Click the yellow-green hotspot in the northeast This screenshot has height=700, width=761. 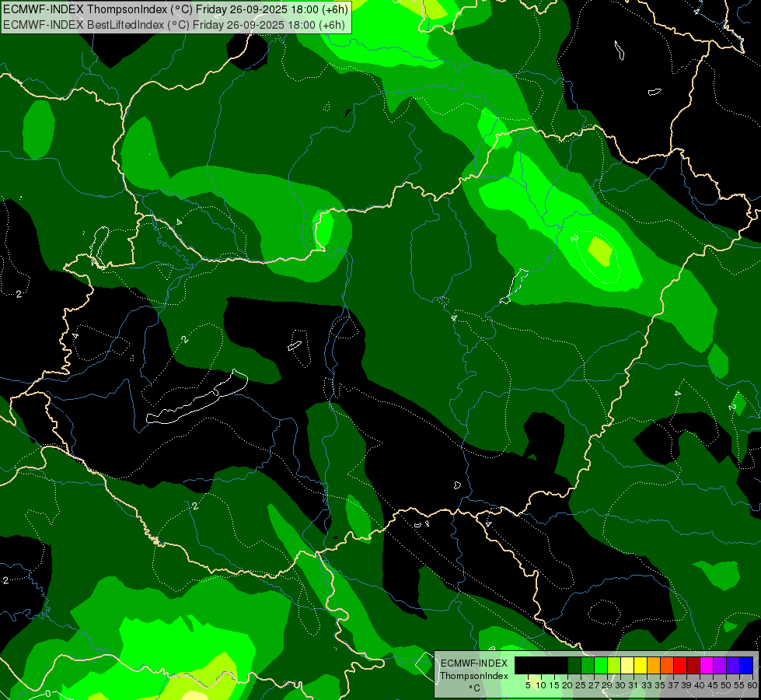click(x=599, y=250)
